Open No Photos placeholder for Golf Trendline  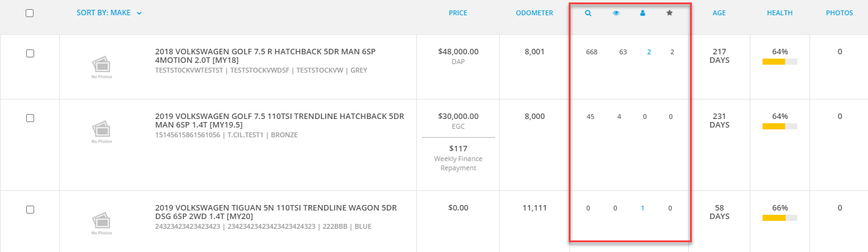[x=102, y=131]
